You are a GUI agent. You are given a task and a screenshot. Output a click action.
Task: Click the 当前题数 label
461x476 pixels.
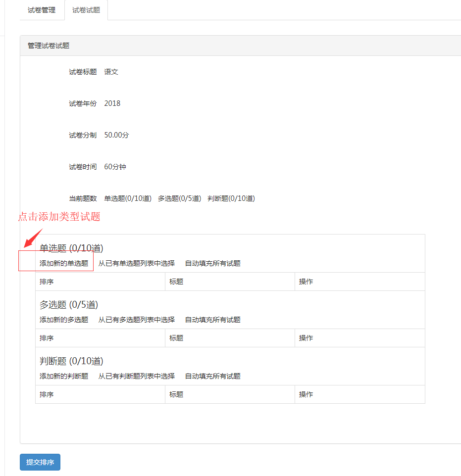click(x=83, y=198)
